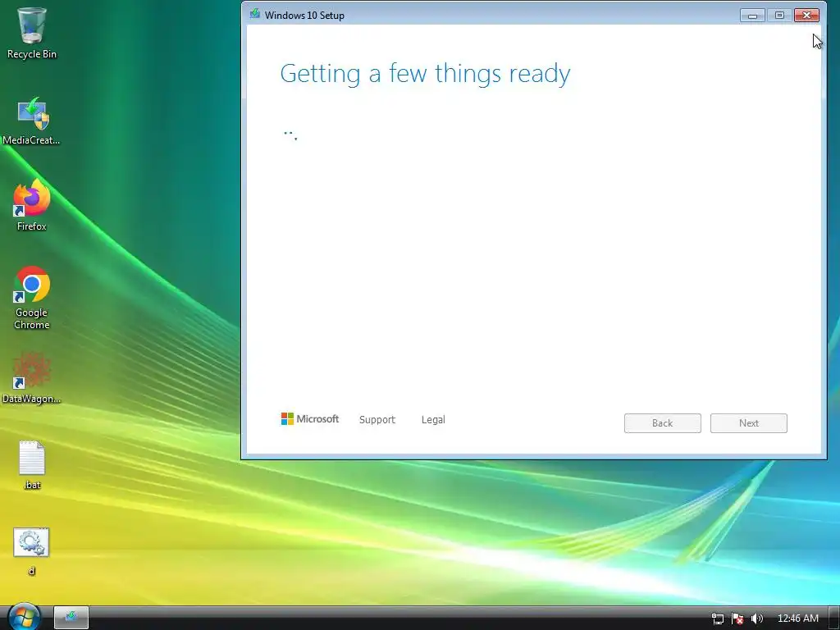Click the 'Getting a few things ready' heading
Image resolution: width=840 pixels, height=630 pixels.
(425, 74)
